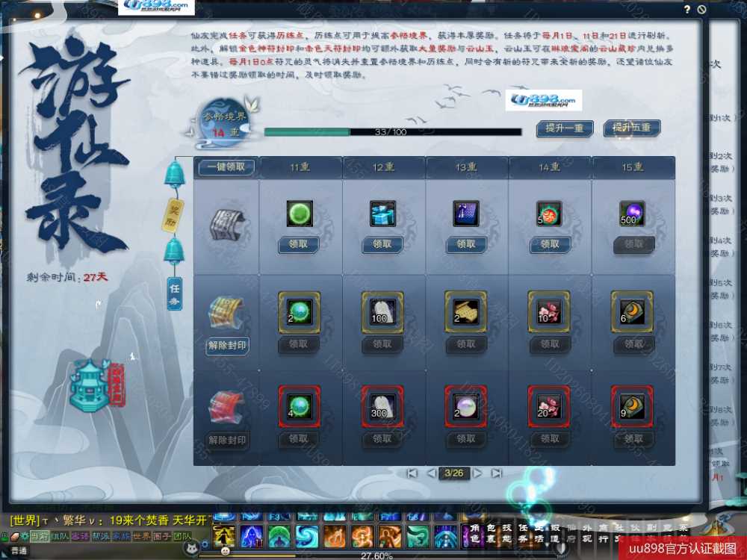Click the greyed 领取 under 15重 purple orb
The image size is (747, 560).
click(x=633, y=245)
